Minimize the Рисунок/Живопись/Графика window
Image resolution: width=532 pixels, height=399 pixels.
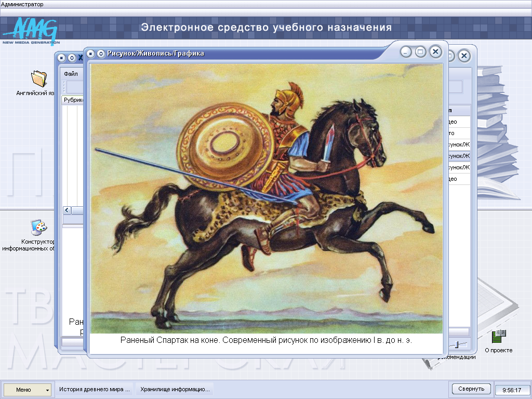pyautogui.click(x=406, y=51)
